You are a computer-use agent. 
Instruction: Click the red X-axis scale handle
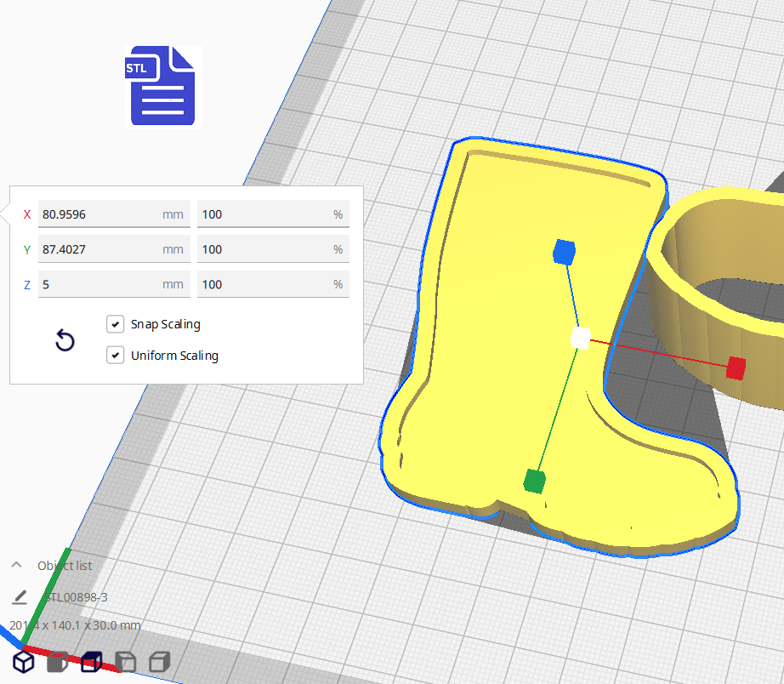[x=736, y=368]
